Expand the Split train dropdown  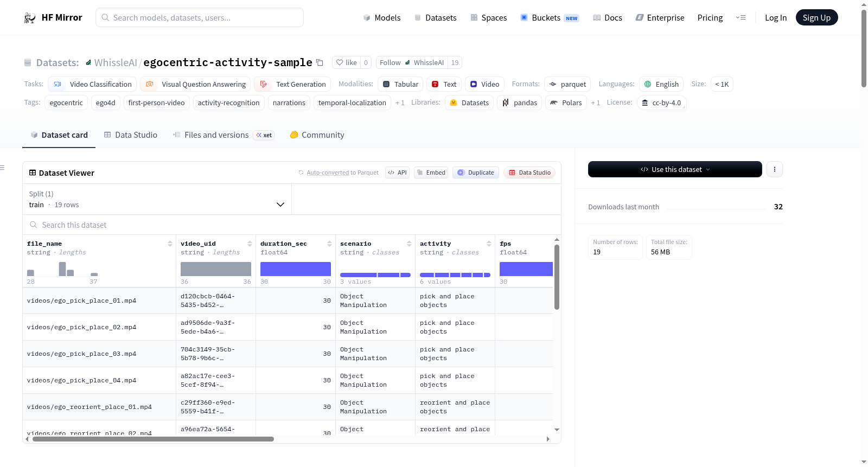[x=157, y=199]
